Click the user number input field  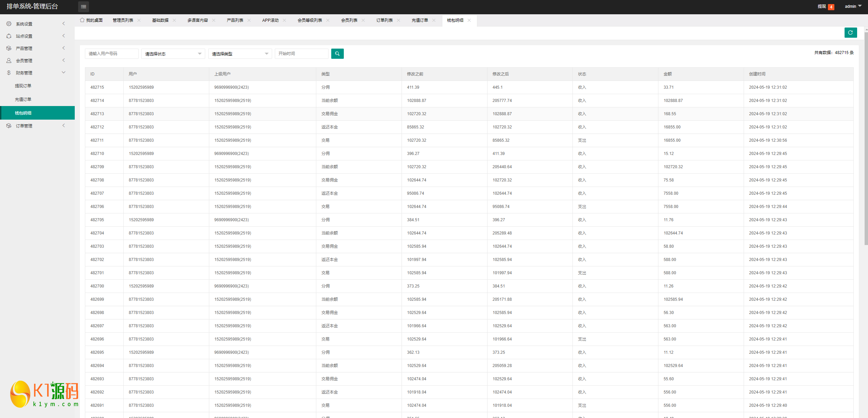111,54
